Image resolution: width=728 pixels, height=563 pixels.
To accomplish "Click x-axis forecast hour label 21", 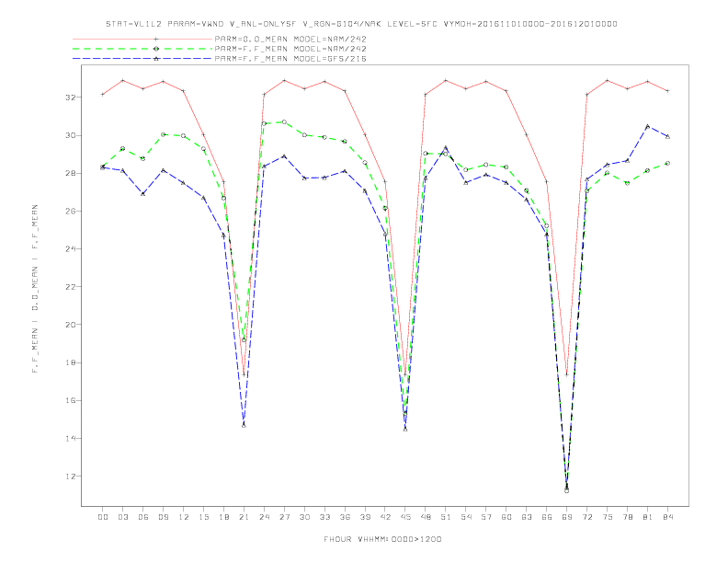I will click(x=244, y=517).
